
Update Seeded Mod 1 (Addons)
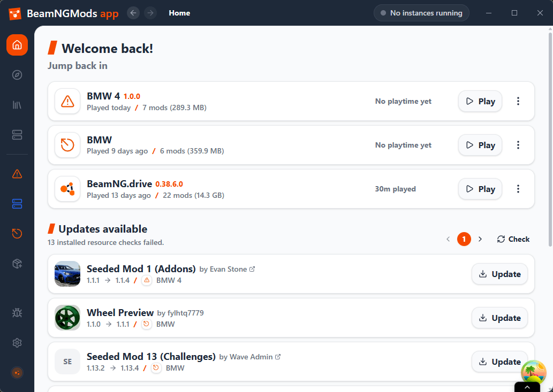pos(500,274)
